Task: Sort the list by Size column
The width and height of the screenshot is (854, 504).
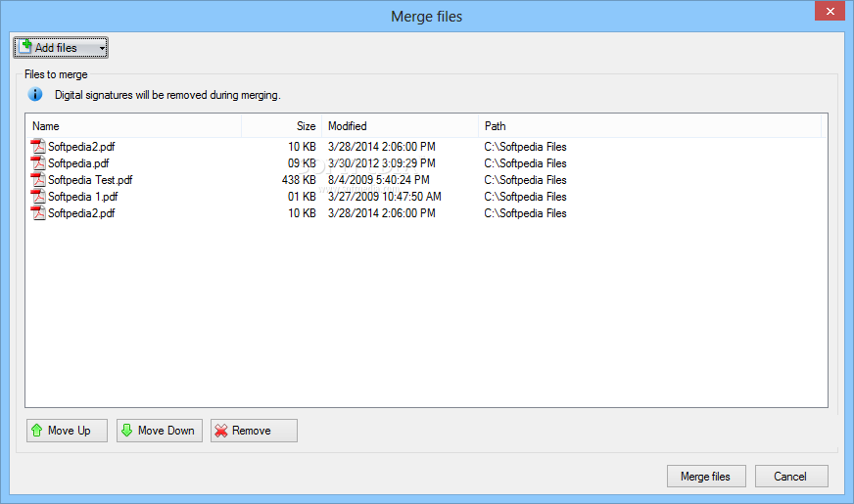Action: click(x=282, y=125)
